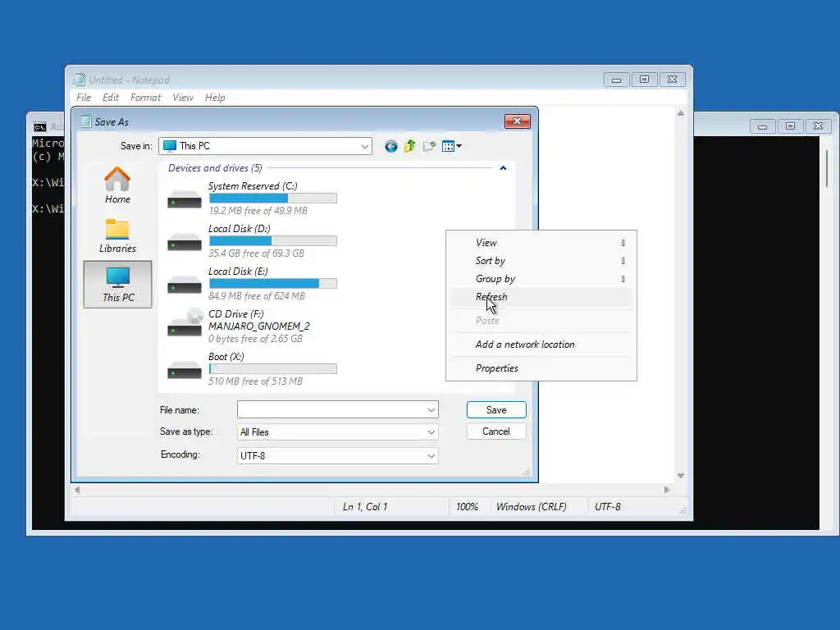Click '35.4 GB free of 69.3 GB' text

[x=257, y=253]
